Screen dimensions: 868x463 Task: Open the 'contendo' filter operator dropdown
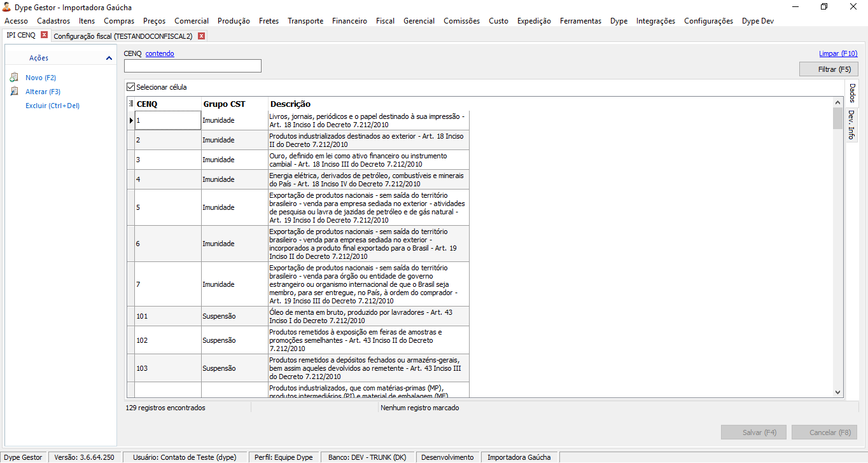(160, 53)
